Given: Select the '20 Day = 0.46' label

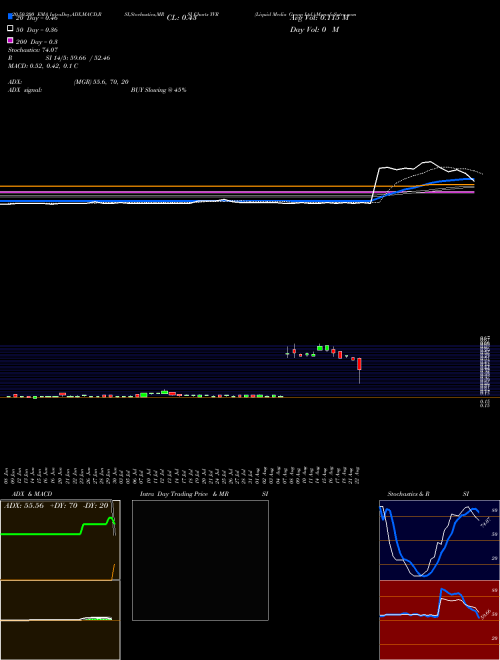Looking at the screenshot, I should point(37,19).
